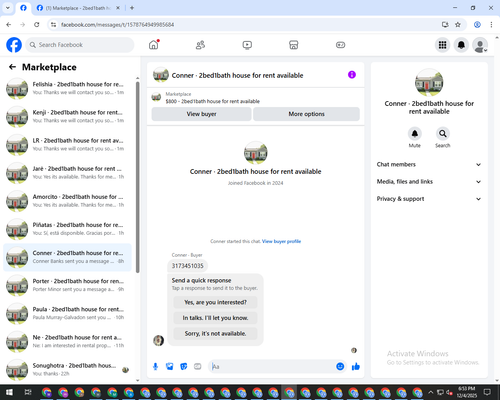500x400 pixels.
Task: Open the Gaming icon in top navigation
Action: (x=340, y=45)
